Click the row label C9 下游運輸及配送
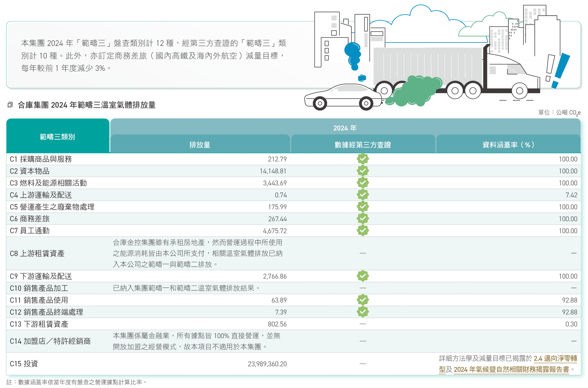Image resolution: width=588 pixels, height=388 pixels. click(41, 276)
